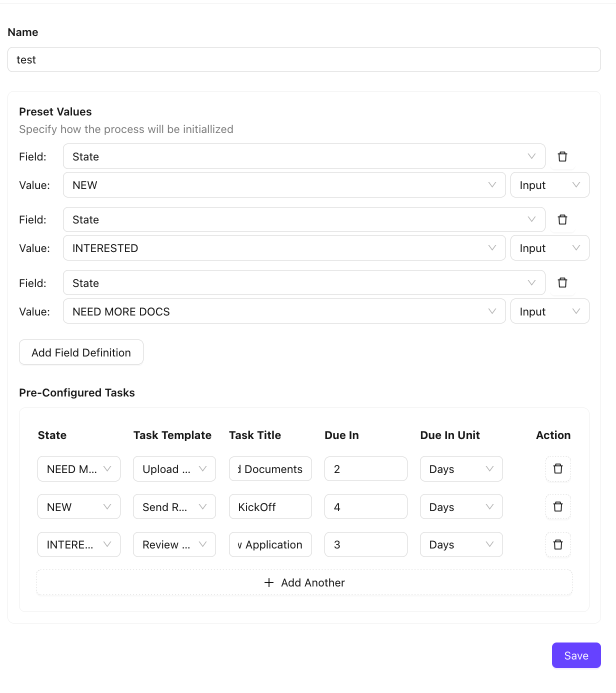Click plus icon in Add Another row
This screenshot has width=616, height=693.
(269, 582)
